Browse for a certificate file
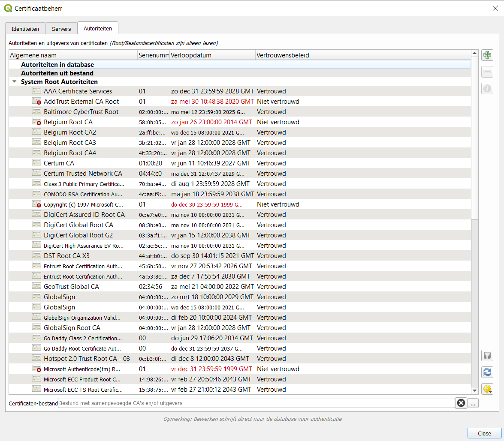This screenshot has height=441, width=504. [x=473, y=403]
